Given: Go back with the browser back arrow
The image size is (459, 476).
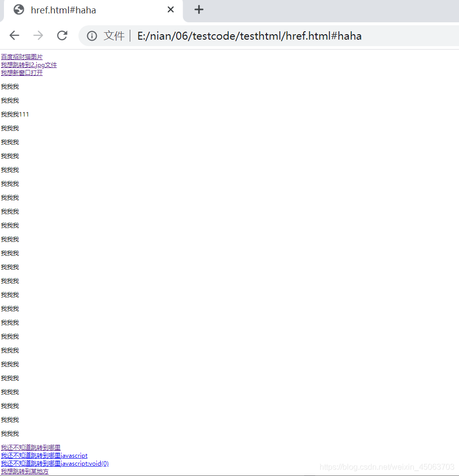Looking at the screenshot, I should [14, 36].
